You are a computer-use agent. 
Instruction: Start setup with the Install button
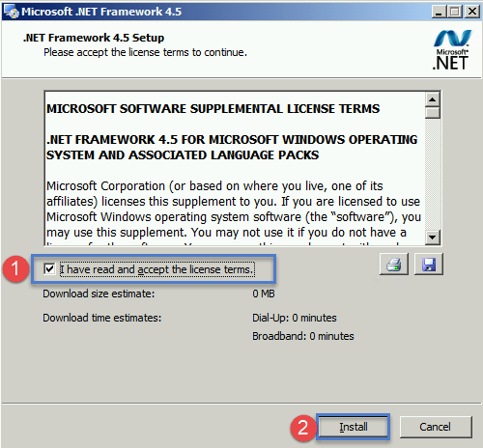coord(354,427)
